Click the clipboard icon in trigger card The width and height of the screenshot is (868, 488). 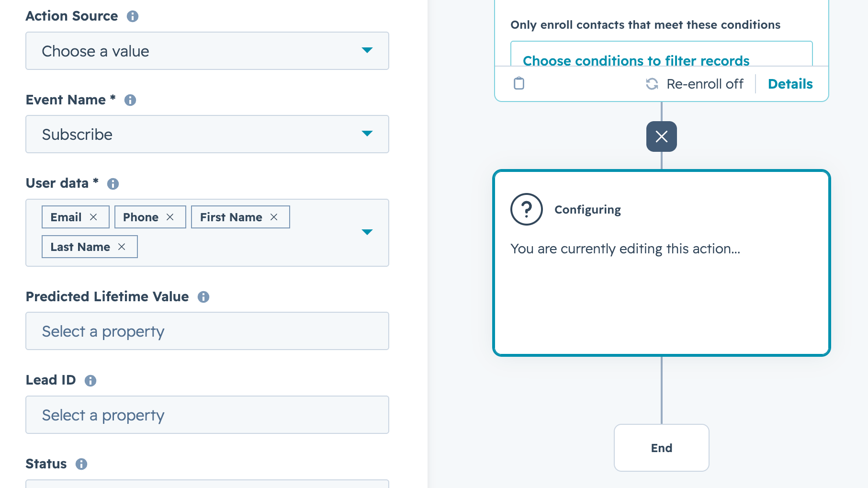(519, 83)
